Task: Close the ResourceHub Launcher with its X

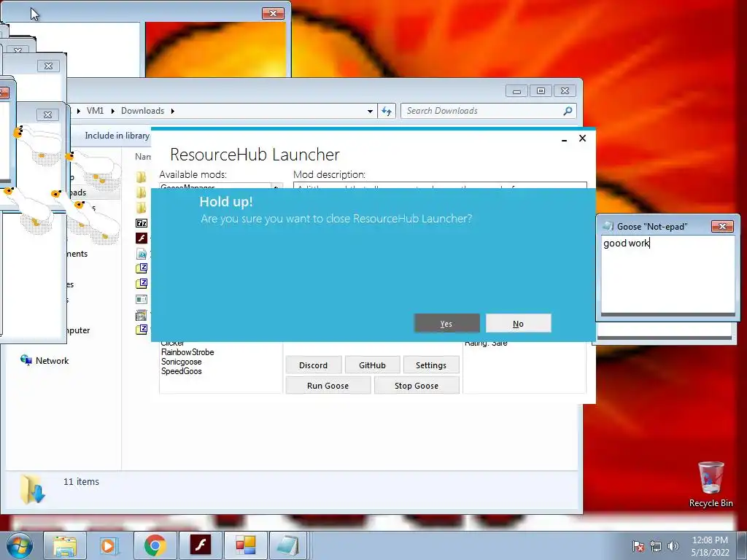Action: pos(582,138)
